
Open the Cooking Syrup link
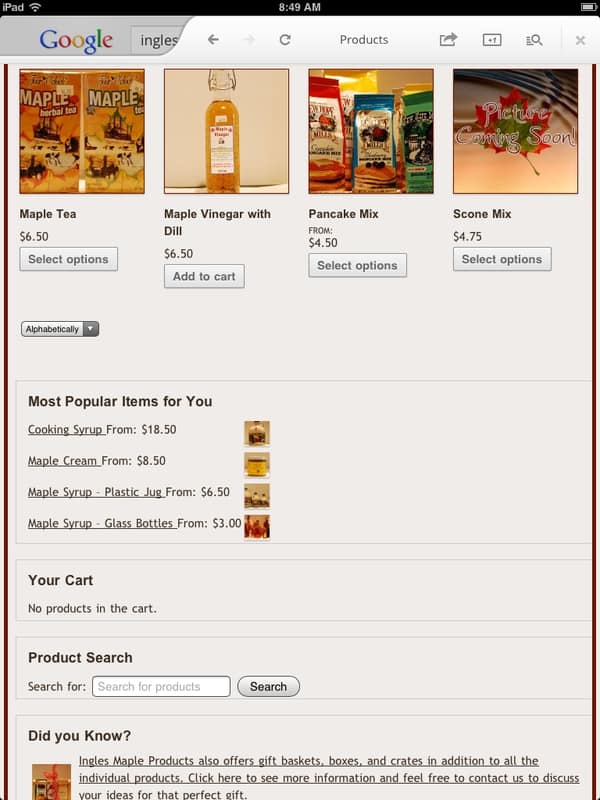pyautogui.click(x=66, y=430)
